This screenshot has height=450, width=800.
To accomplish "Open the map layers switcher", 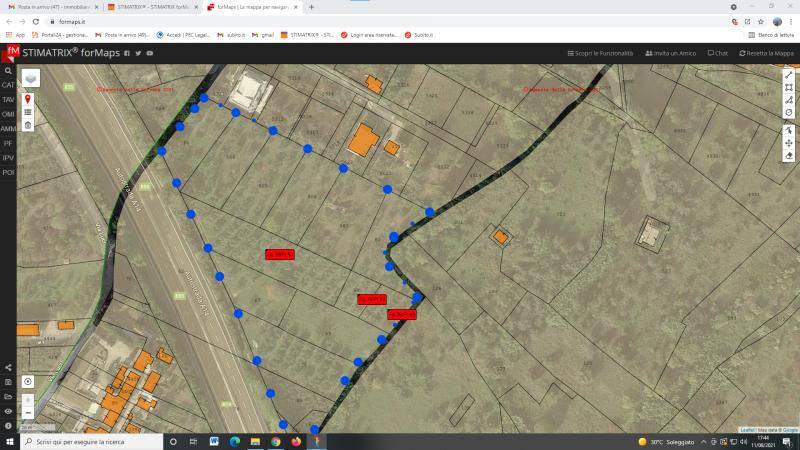I will point(31,78).
